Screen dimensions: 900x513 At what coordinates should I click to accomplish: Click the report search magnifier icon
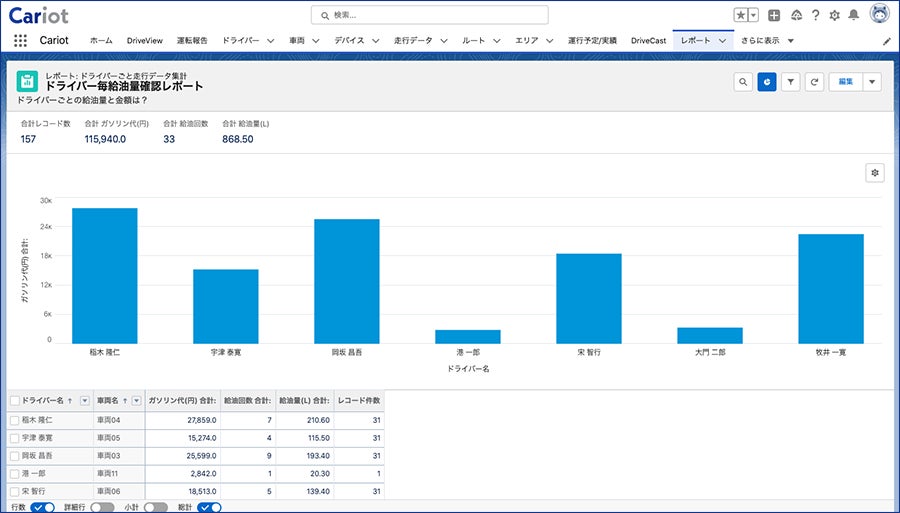pyautogui.click(x=743, y=82)
